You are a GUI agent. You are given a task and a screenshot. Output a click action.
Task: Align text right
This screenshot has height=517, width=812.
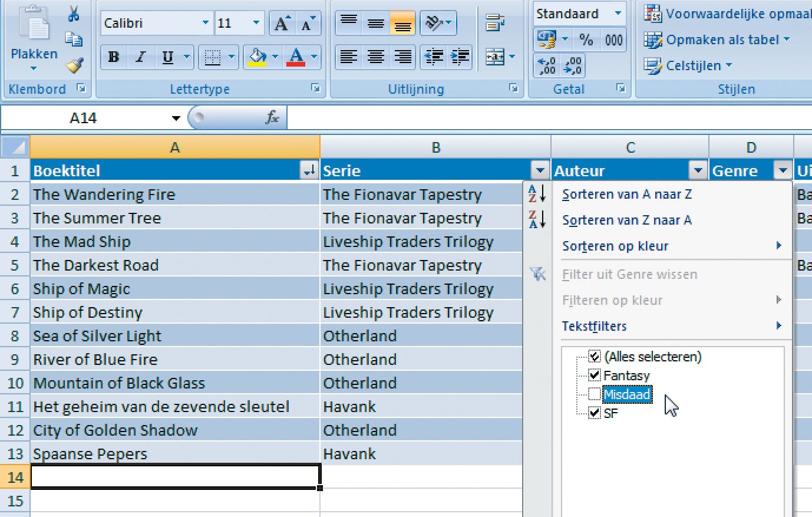[403, 57]
